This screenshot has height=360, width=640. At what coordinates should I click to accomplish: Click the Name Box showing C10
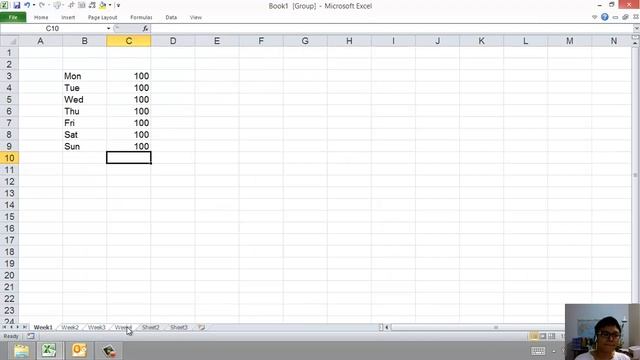[53, 29]
